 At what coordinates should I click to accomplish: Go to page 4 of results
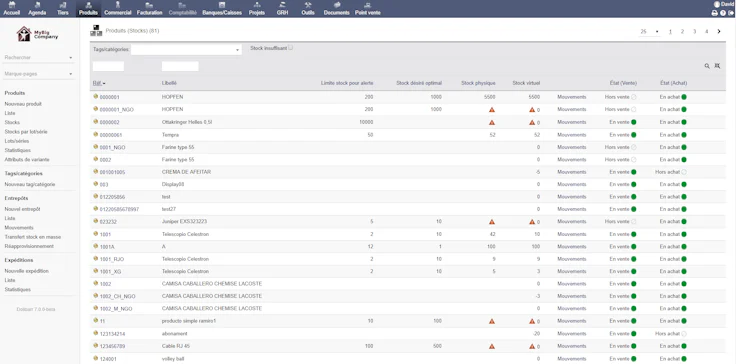tap(706, 31)
